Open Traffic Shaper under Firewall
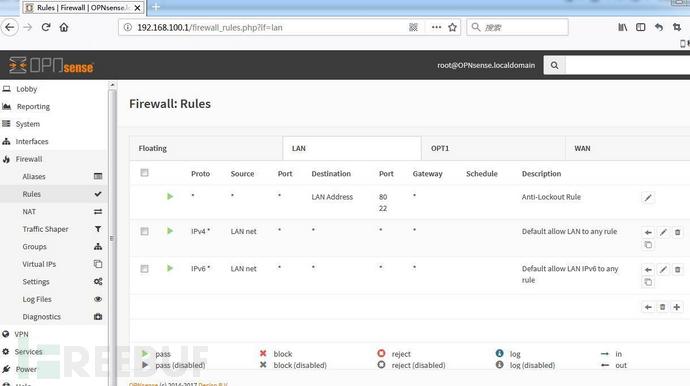The height and width of the screenshot is (386, 690). point(54,229)
